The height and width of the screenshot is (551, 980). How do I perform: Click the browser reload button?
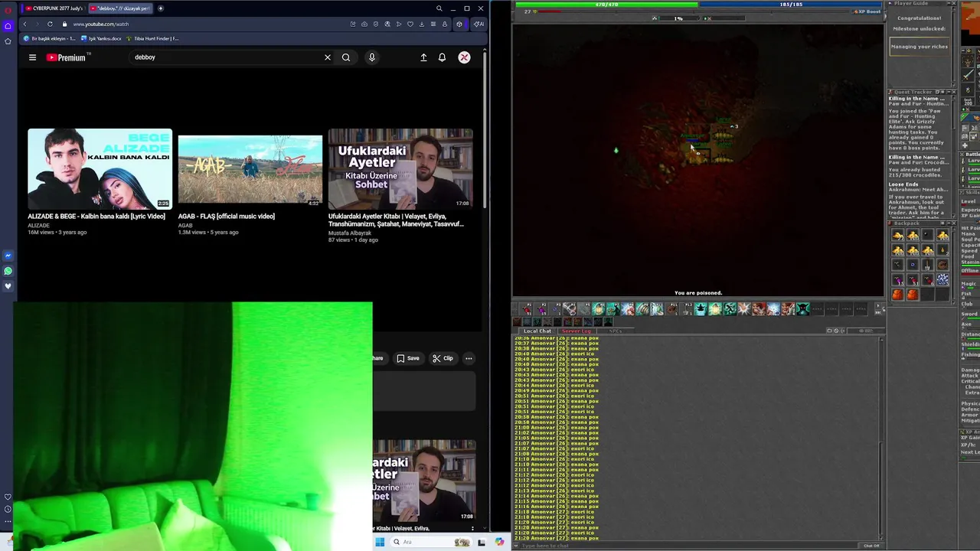(50, 24)
